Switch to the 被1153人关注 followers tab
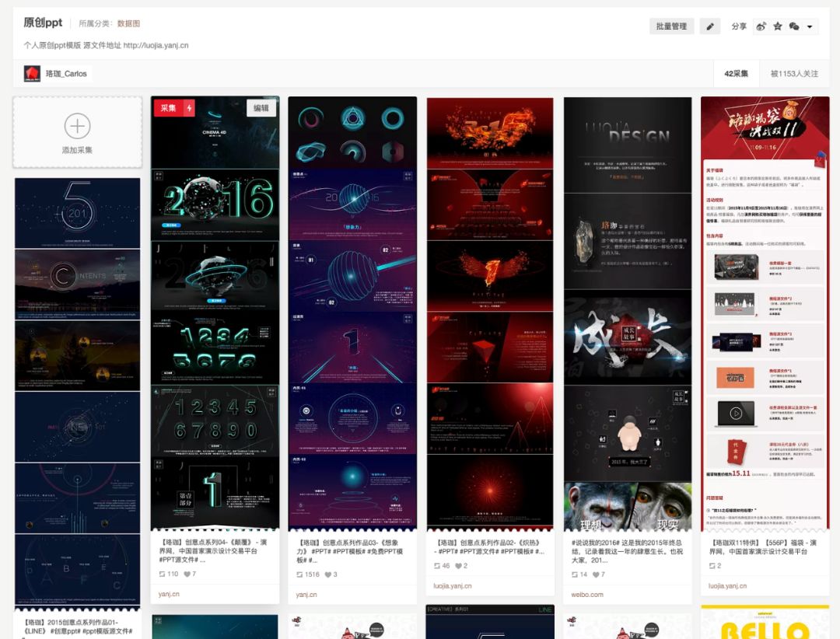Viewport: 840px width, 639px height. pyautogui.click(x=794, y=74)
